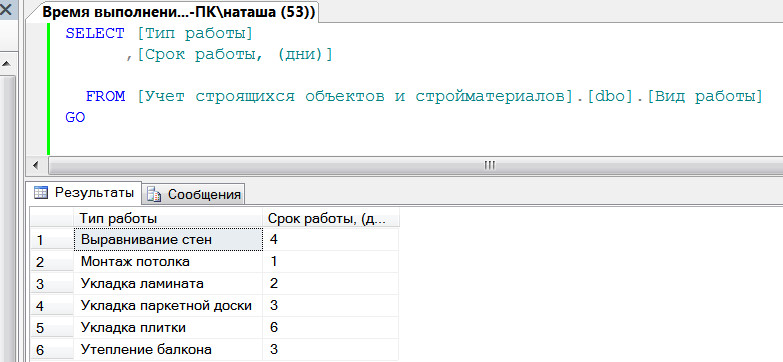Click the messages icon on Сообщения tab
Viewport: 783px width, 362px height.
click(x=154, y=195)
